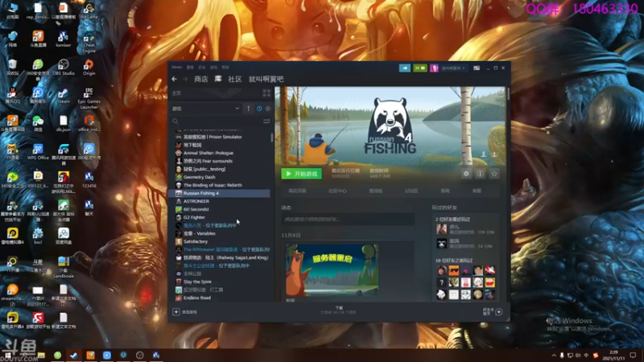
Task: Select Geometry Dash in library
Action: (220, 177)
